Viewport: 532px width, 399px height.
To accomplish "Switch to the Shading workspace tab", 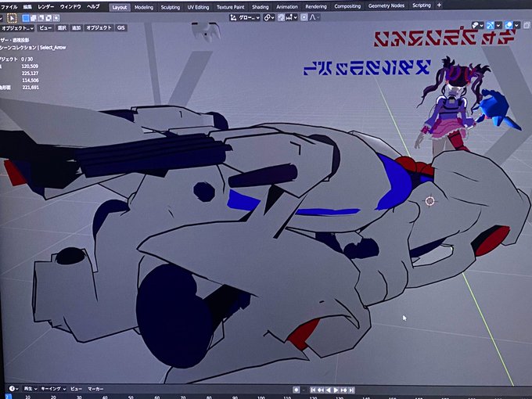I will click(x=261, y=7).
